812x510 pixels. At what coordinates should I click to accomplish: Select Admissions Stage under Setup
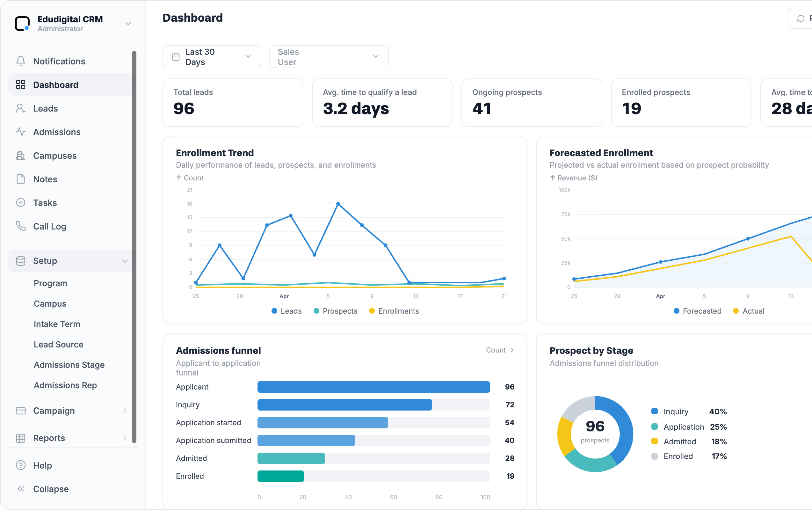pyautogui.click(x=69, y=365)
